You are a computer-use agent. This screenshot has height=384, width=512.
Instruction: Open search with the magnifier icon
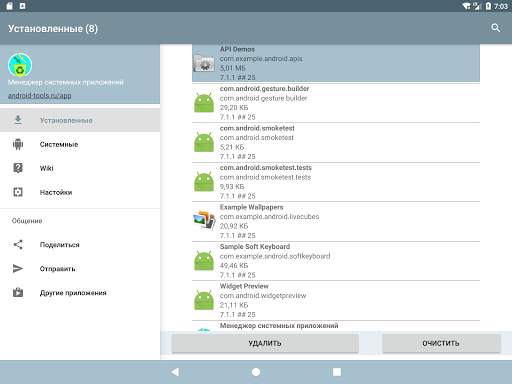(x=496, y=28)
